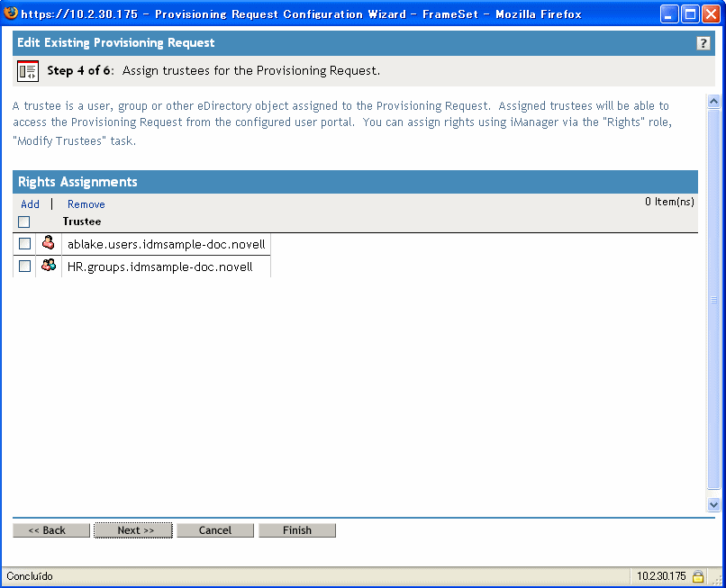
Task: Click the 0 Item(ns) count label
Action: point(669,202)
